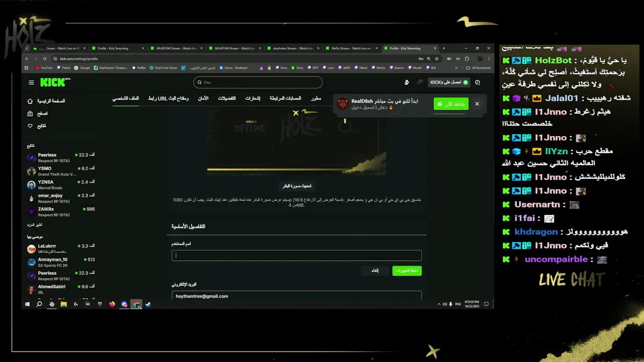This screenshot has height=362, width=644.
Task: Open Steam from the taskbar
Action: pos(148,304)
